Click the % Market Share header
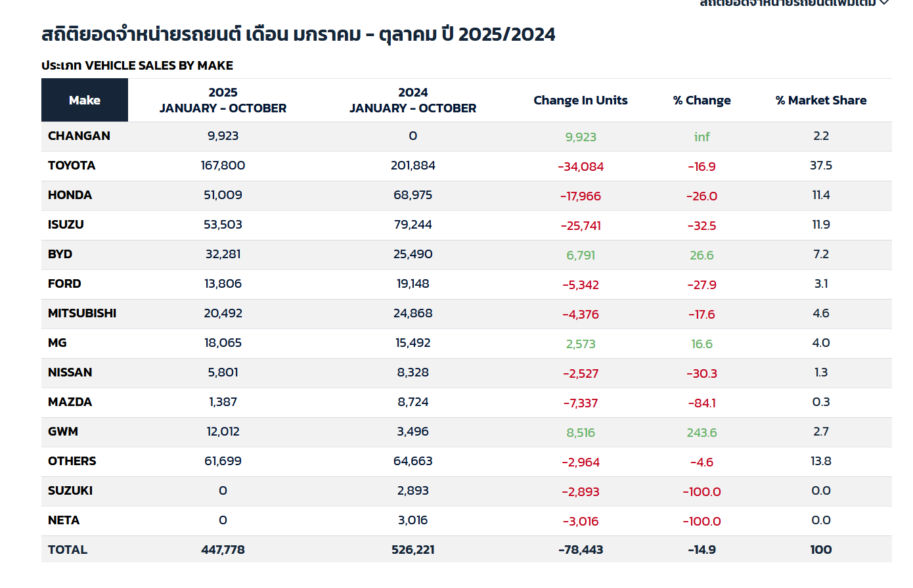 [820, 100]
